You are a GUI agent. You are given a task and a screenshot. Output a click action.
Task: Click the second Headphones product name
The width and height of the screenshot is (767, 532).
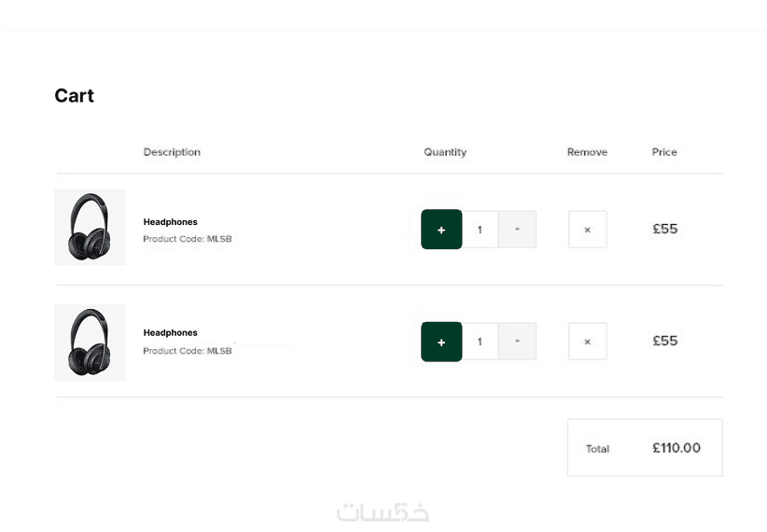(x=170, y=333)
